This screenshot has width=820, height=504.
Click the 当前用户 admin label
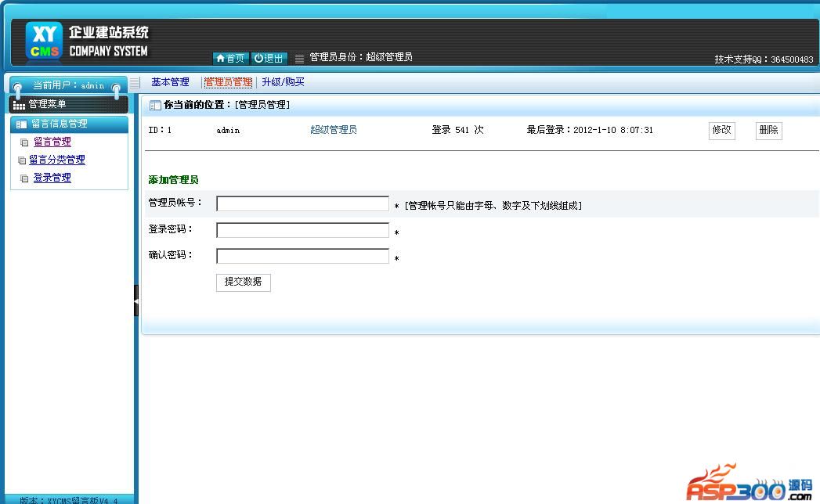coord(68,85)
